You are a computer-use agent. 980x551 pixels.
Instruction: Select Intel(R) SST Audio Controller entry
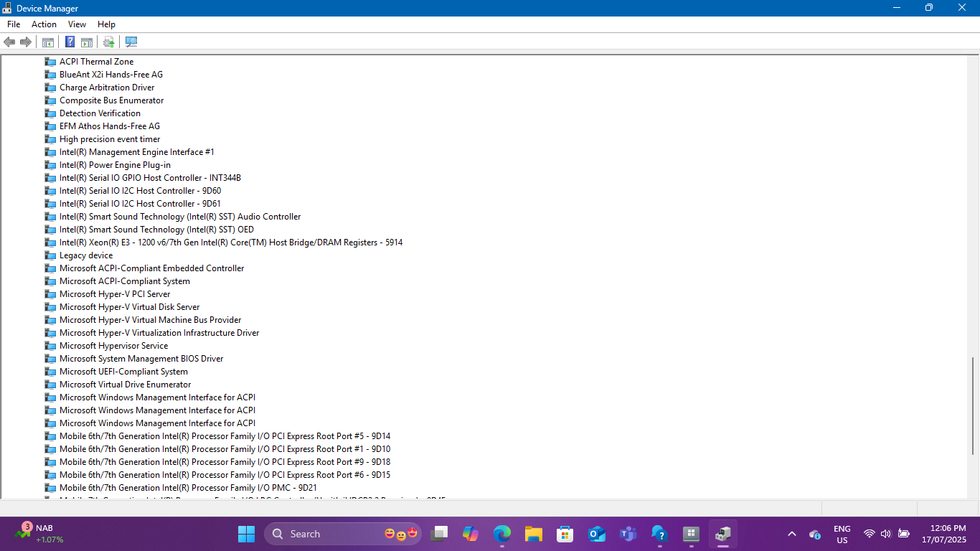pyautogui.click(x=180, y=217)
